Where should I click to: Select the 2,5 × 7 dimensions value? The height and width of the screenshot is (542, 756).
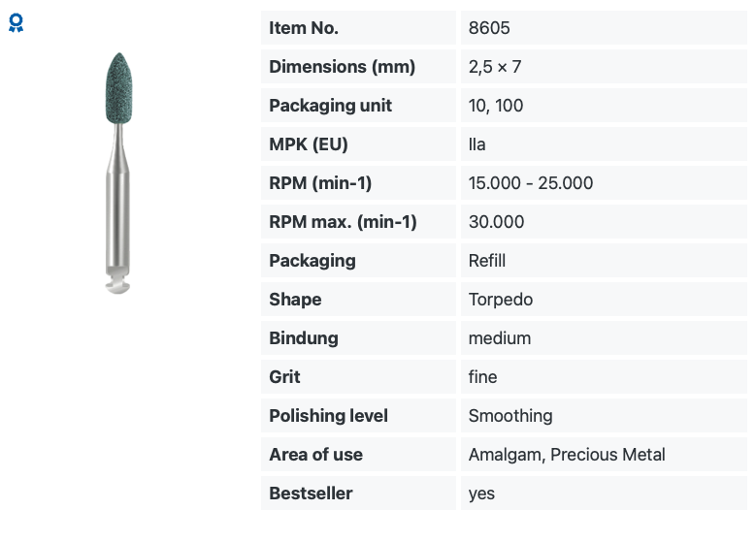495,67
